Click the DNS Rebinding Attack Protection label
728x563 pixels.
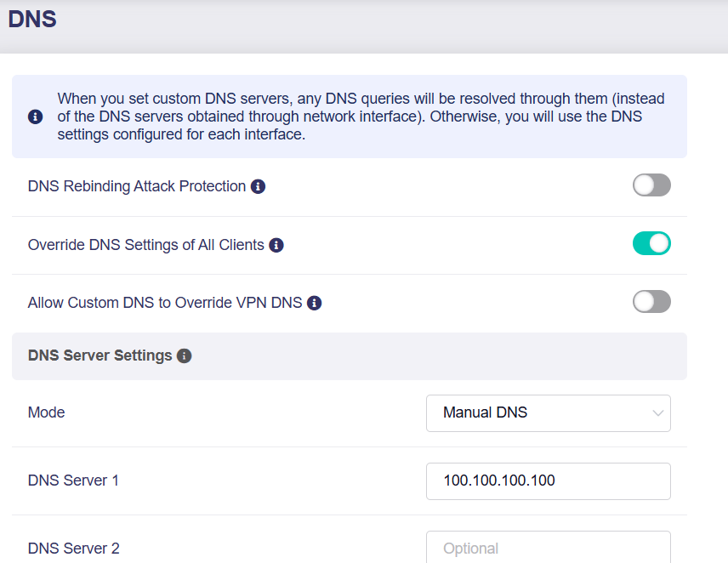pyautogui.click(x=137, y=186)
